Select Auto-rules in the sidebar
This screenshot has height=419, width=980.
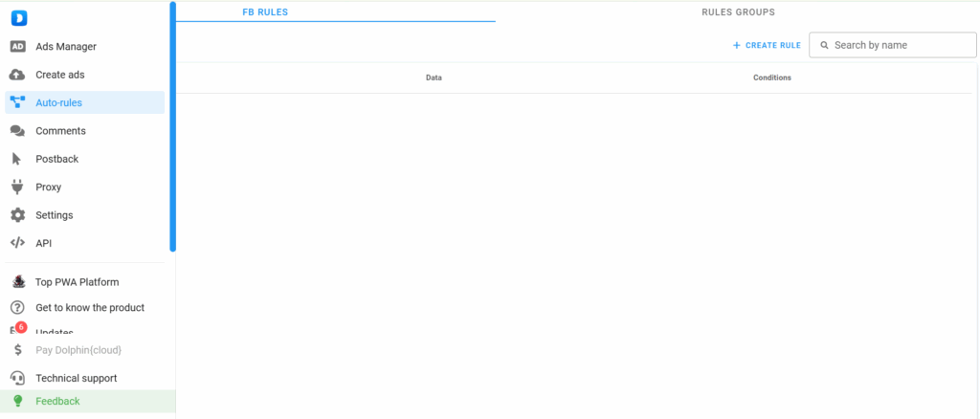tap(85, 102)
